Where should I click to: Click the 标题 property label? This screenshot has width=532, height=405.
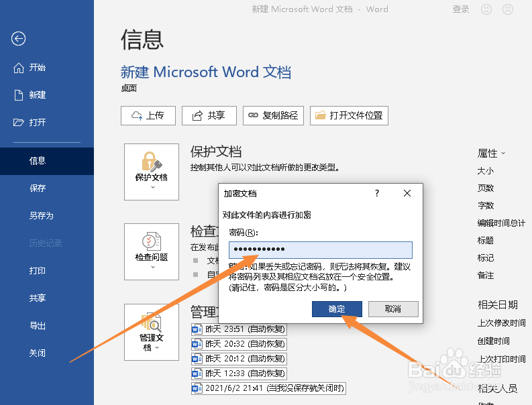pyautogui.click(x=486, y=241)
